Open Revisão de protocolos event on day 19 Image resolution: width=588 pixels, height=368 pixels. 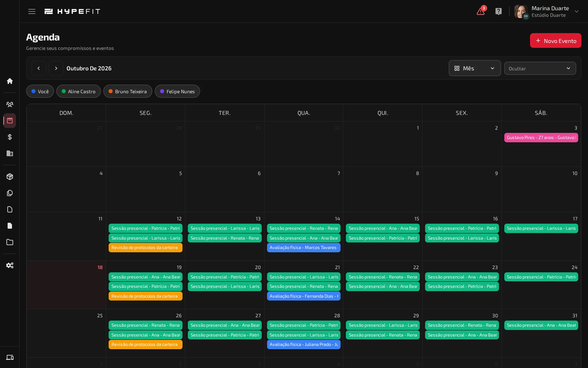pos(145,296)
